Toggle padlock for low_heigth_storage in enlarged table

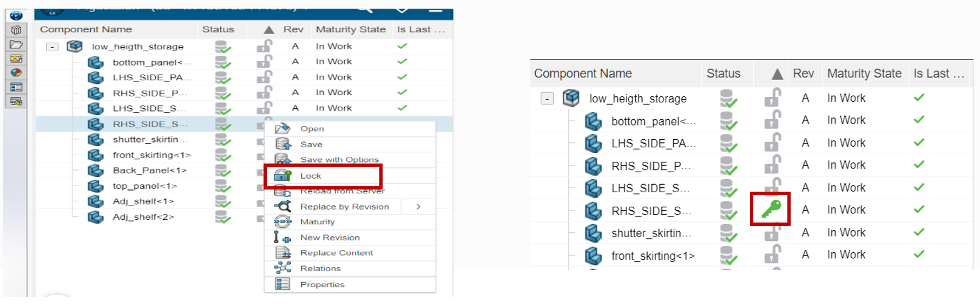pyautogui.click(x=772, y=98)
